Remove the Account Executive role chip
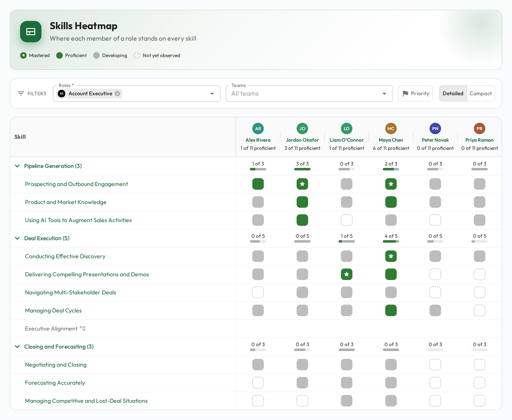The image size is (512, 420). pyautogui.click(x=118, y=94)
